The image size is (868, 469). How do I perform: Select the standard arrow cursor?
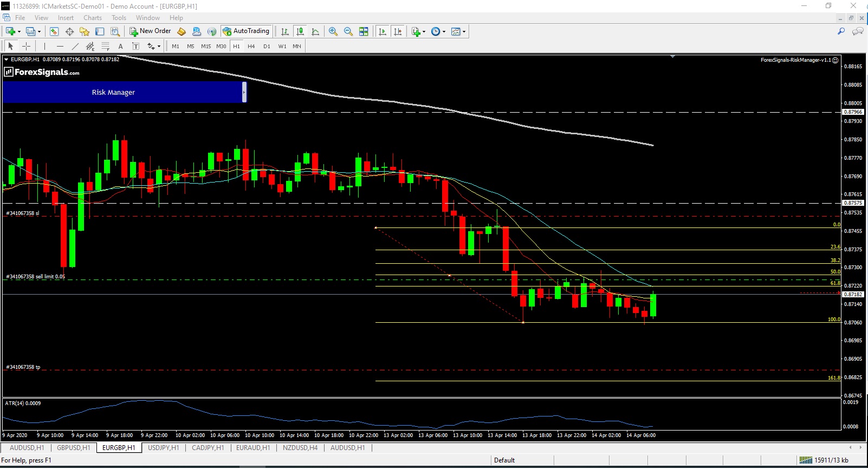pyautogui.click(x=11, y=46)
